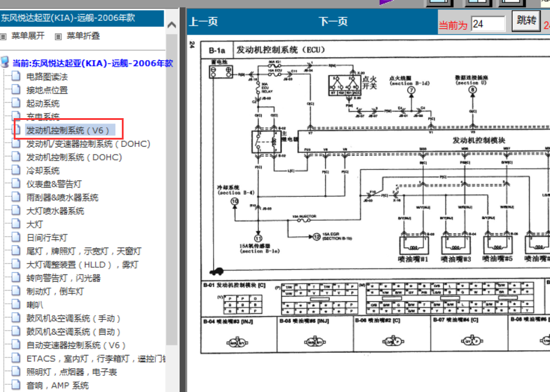Screen dimensions: 550x392
Task: Open 制动灯，倒车灯 tree item
Action: [x=55, y=291]
